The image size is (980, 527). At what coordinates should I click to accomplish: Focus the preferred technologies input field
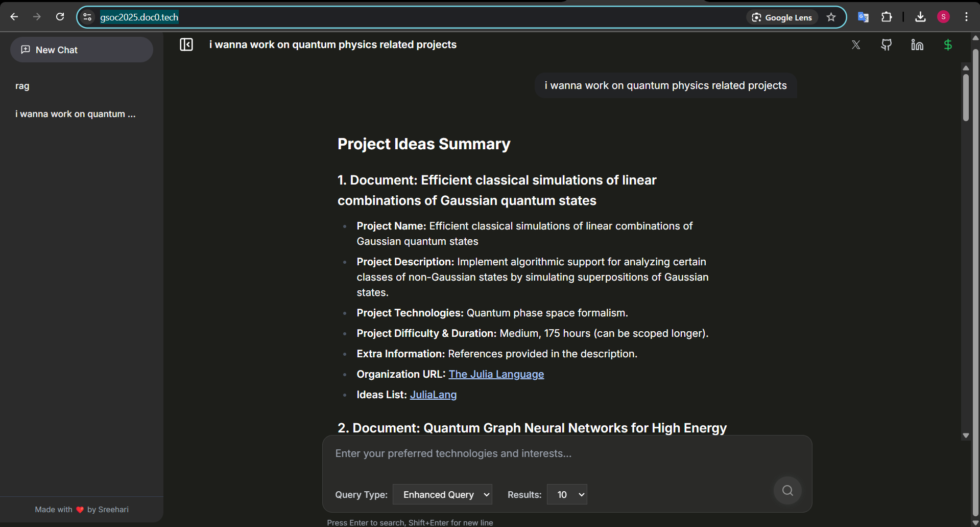567,453
